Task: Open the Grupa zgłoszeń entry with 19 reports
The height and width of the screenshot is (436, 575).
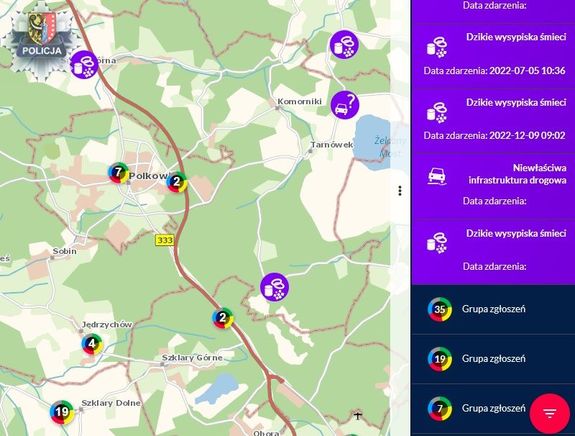Action: click(x=493, y=359)
